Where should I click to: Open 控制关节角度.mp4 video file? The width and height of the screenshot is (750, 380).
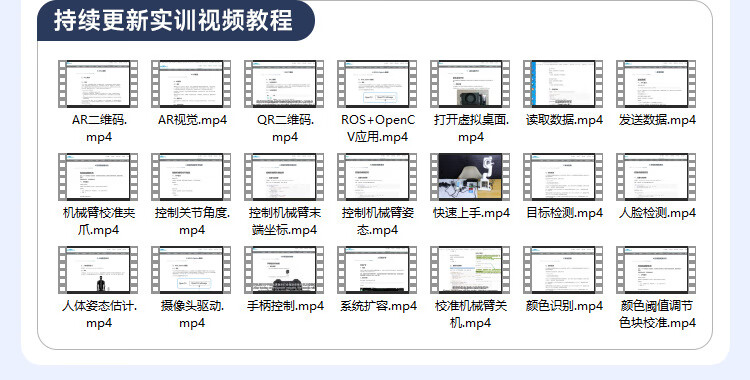click(x=191, y=177)
